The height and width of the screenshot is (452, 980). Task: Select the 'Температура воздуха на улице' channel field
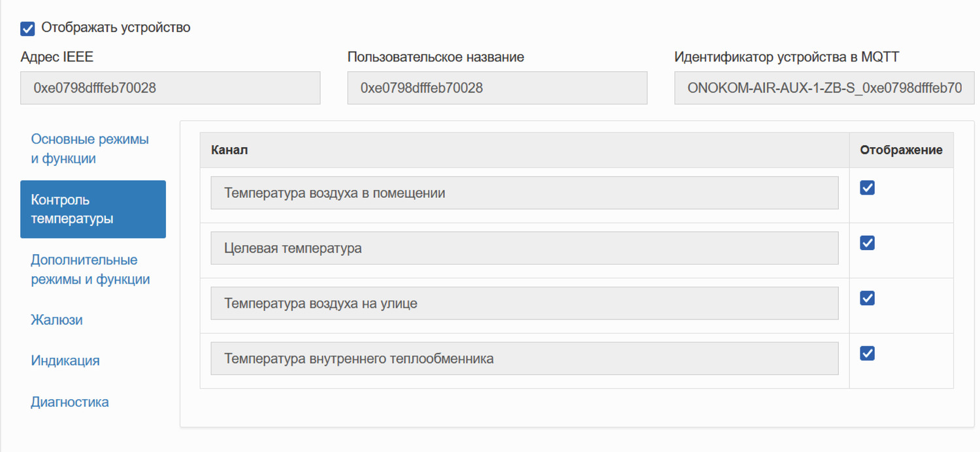524,303
